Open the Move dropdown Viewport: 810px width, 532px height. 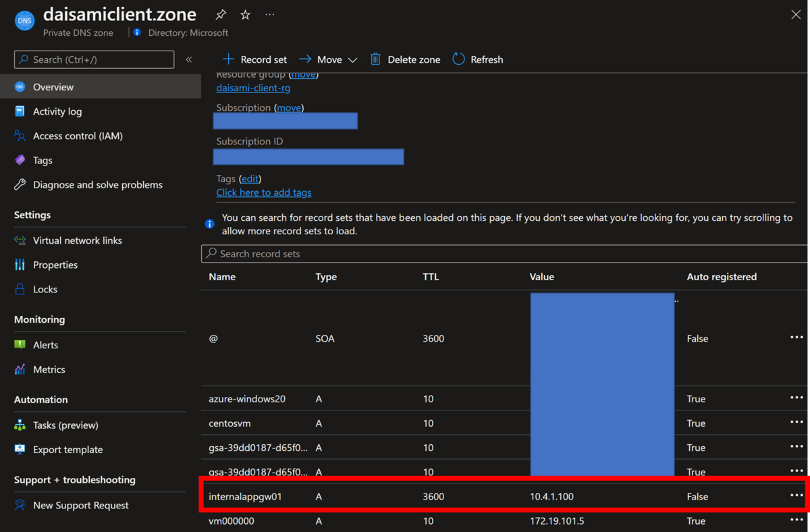(328, 59)
